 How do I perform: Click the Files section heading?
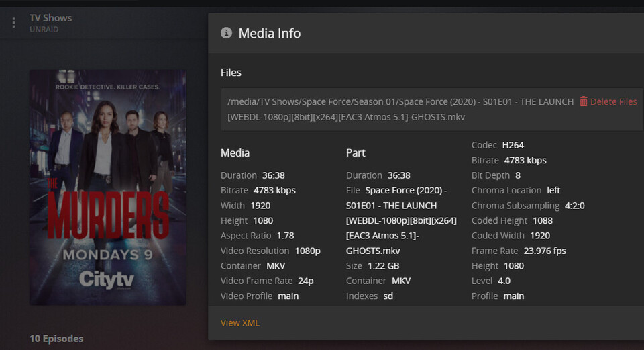point(231,72)
